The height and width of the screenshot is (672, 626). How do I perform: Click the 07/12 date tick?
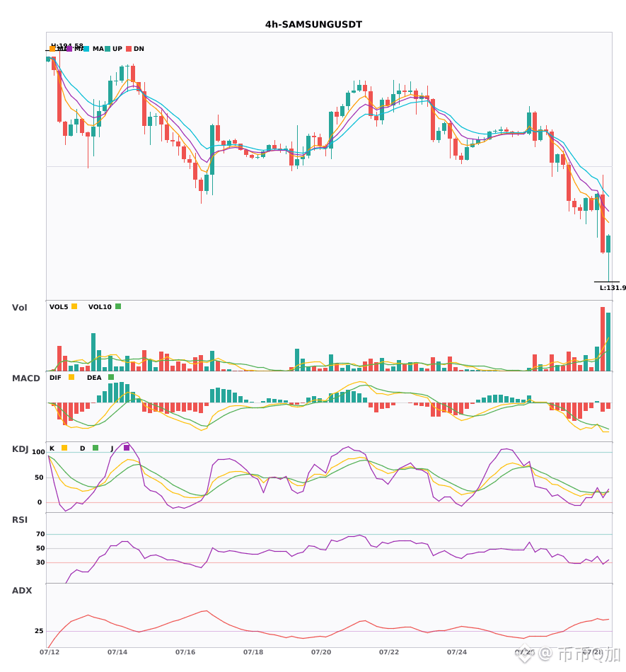50,652
